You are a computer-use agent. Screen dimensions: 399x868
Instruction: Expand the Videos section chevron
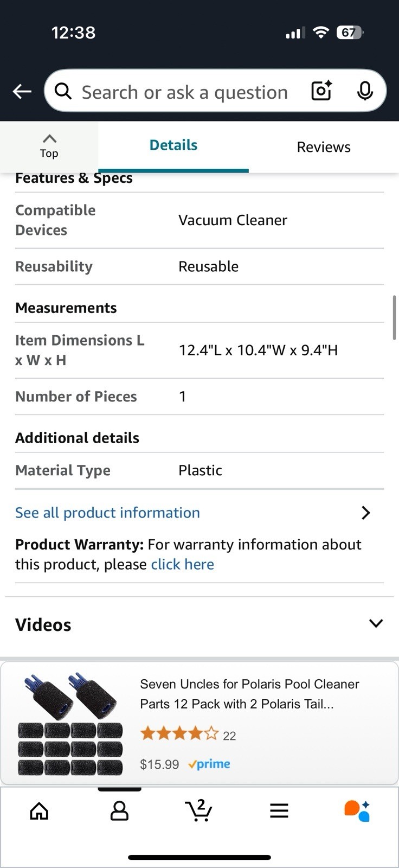(376, 623)
